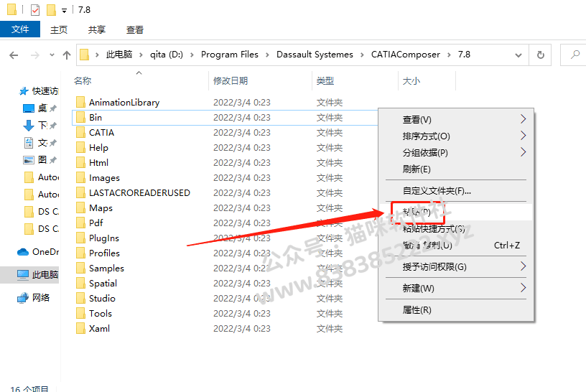This screenshot has width=586, height=392.
Task: Open 授予访问权限(G) submenu
Action: 456,267
